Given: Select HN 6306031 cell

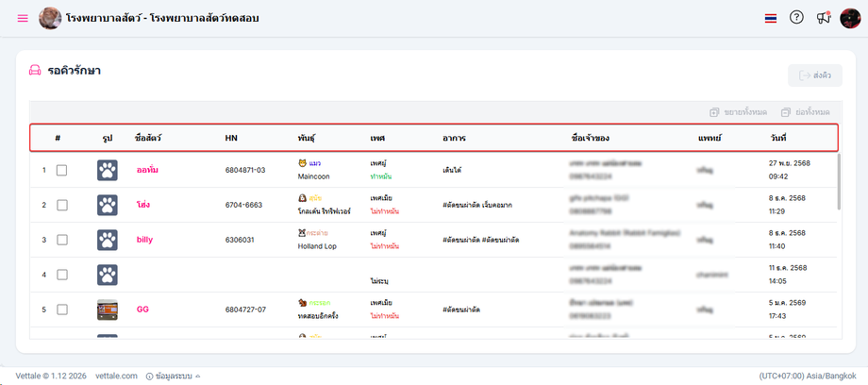Looking at the screenshot, I should pos(239,240).
